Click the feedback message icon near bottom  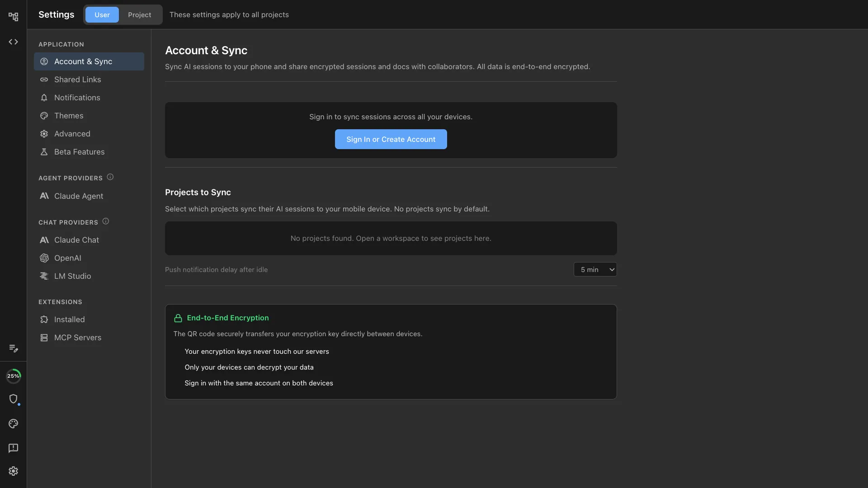[13, 448]
